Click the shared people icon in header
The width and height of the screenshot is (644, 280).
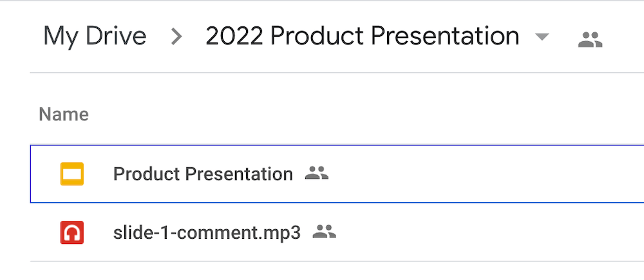point(590,40)
